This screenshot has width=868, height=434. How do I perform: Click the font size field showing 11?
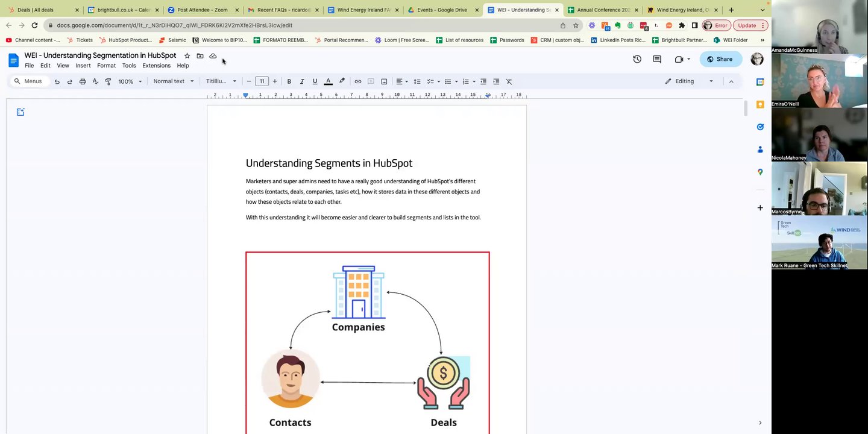click(x=262, y=81)
